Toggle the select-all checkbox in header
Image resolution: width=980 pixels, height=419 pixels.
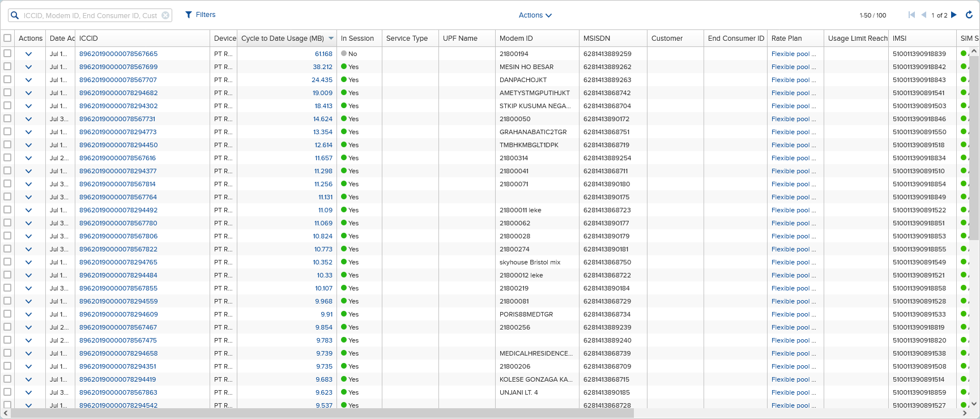tap(7, 38)
